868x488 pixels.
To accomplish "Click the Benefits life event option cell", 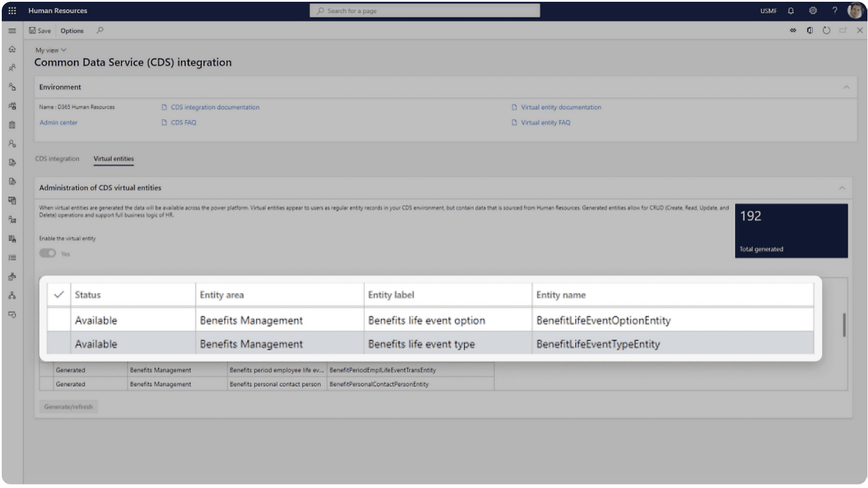I will click(448, 320).
